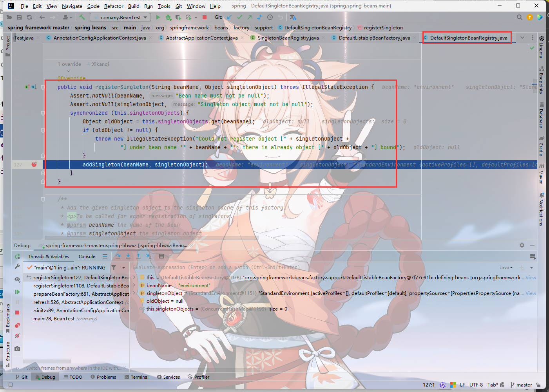549x392 pixels.
Task: Start debugging with the bug icon
Action: (x=168, y=17)
